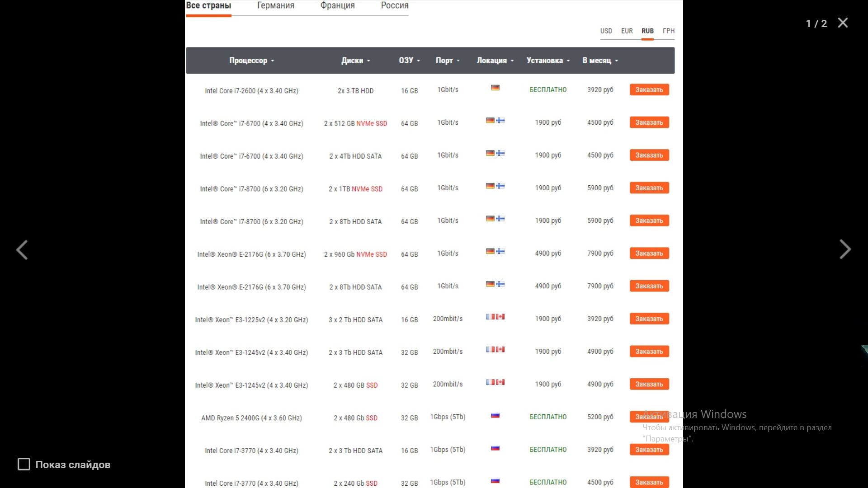Click the Finland flag in the i7-6700 NVMe row

pyautogui.click(x=500, y=121)
